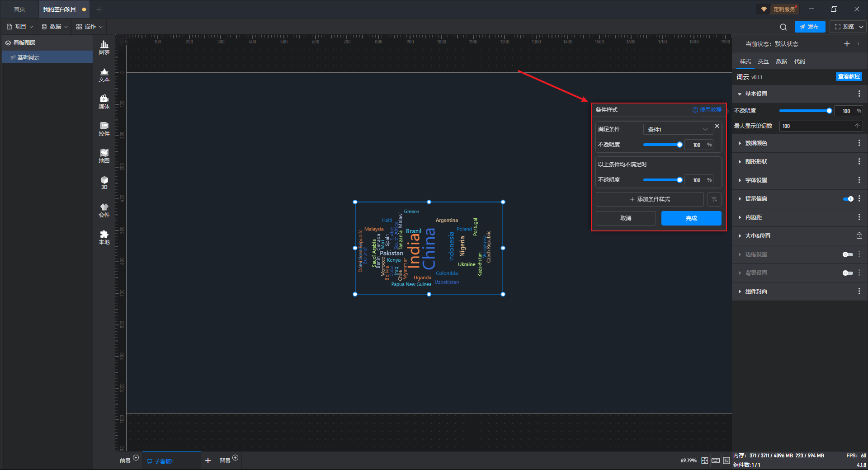Expand the 字体设置 section
This screenshot has width=868, height=470.
(756, 180)
